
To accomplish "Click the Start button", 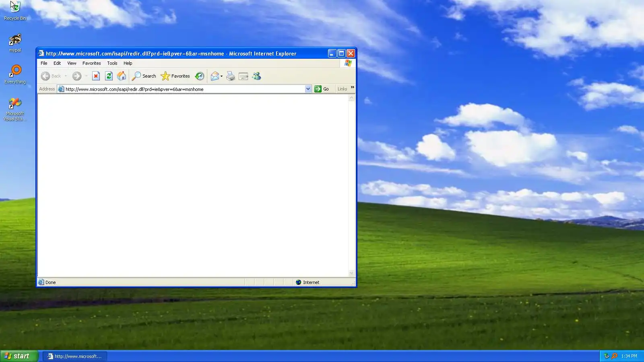I will click(x=19, y=356).
